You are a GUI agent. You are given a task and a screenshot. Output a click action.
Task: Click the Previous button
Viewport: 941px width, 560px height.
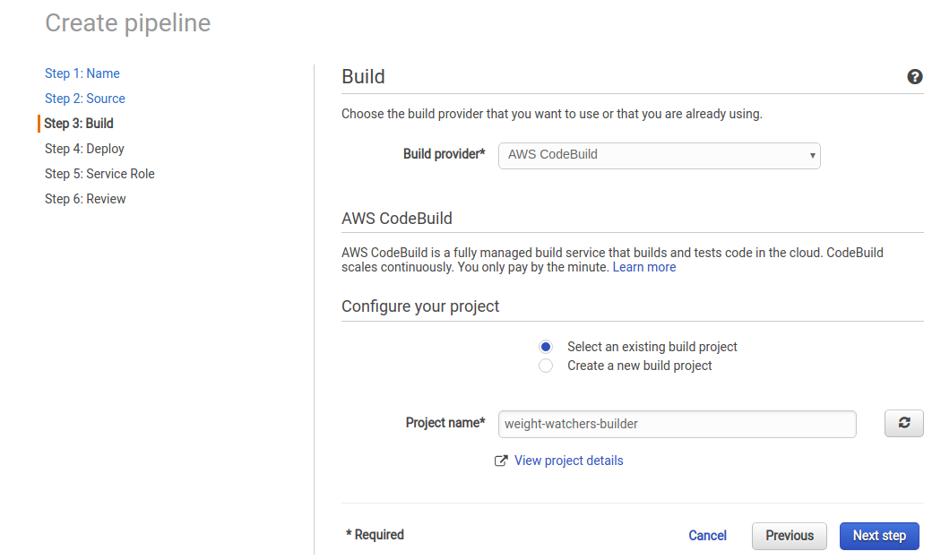(790, 536)
